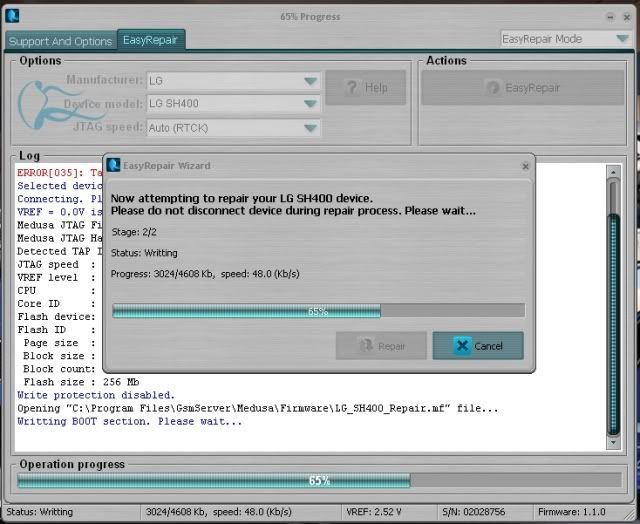Click the Help button

pyautogui.click(x=366, y=87)
